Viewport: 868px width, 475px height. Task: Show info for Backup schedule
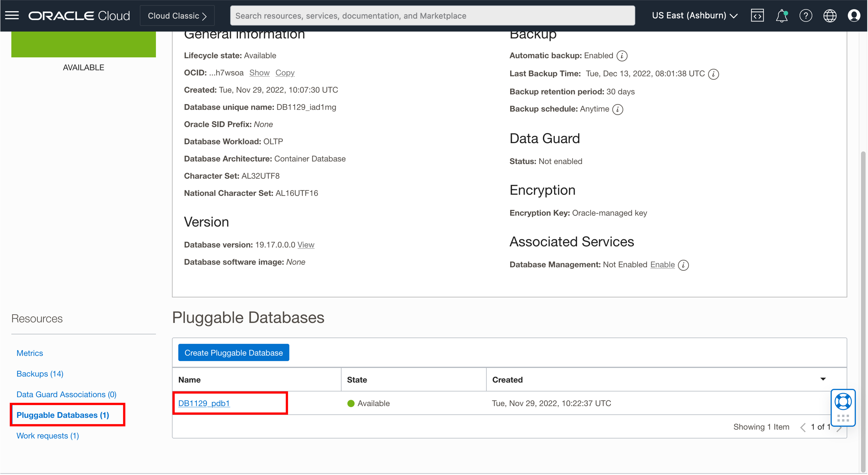(x=617, y=109)
